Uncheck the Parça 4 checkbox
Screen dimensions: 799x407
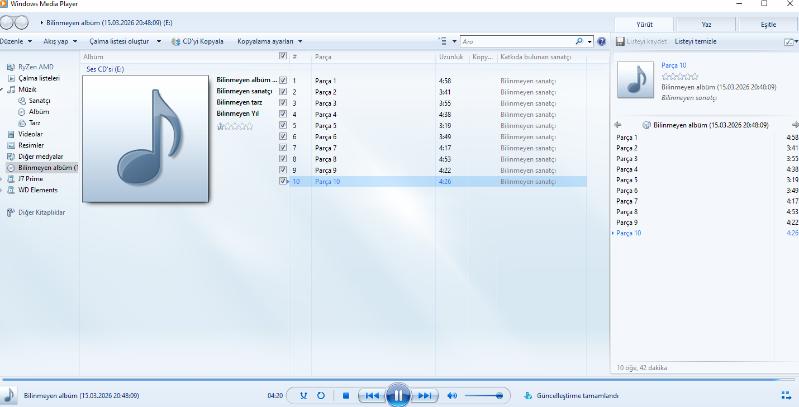click(x=283, y=114)
